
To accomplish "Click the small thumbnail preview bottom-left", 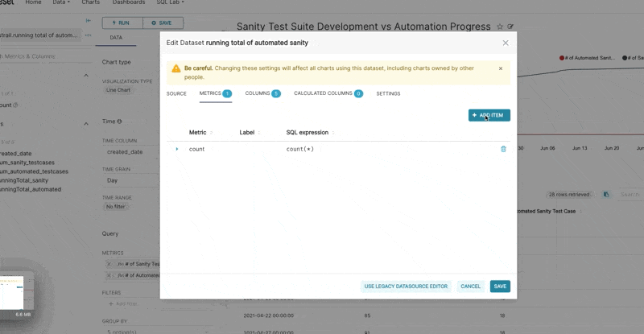I will coord(11,292).
